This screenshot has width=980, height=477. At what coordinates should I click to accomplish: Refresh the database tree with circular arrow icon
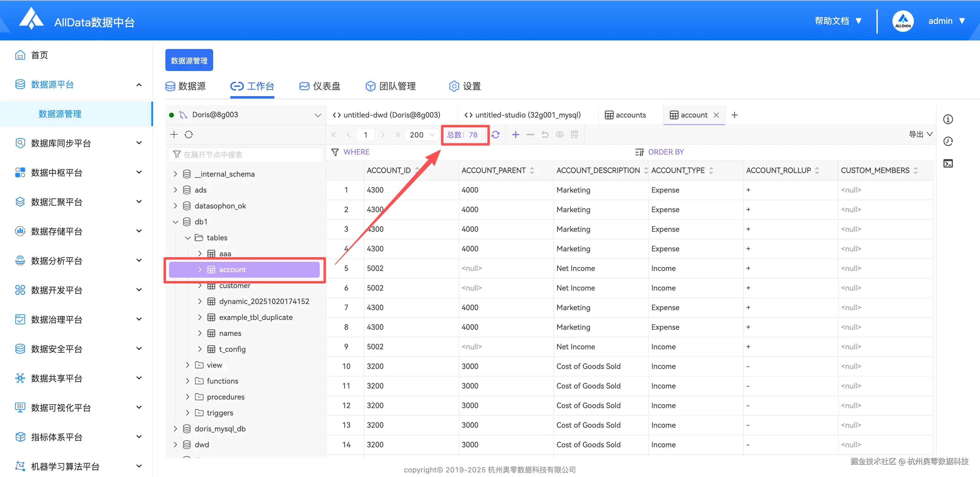[x=189, y=135]
